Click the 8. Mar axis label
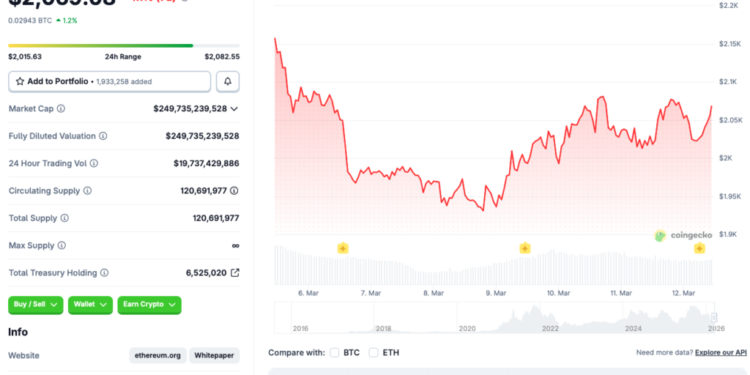The height and width of the screenshot is (375, 750). coord(433,293)
